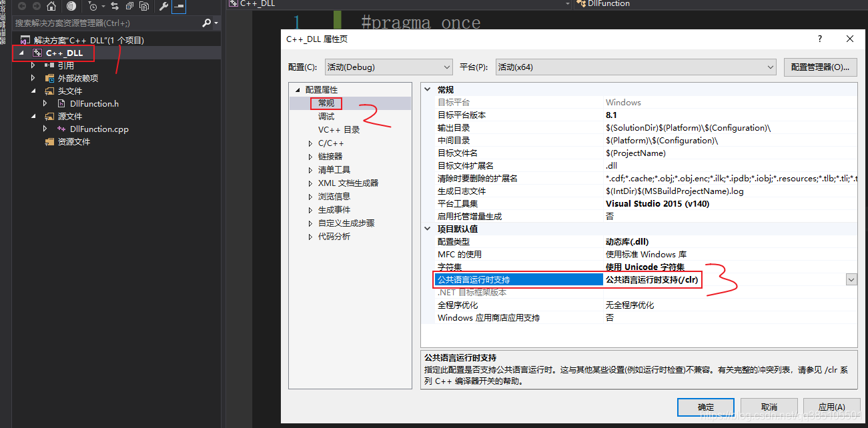
Task: Select DllFunction.h in Solution Explorer
Action: (x=94, y=103)
